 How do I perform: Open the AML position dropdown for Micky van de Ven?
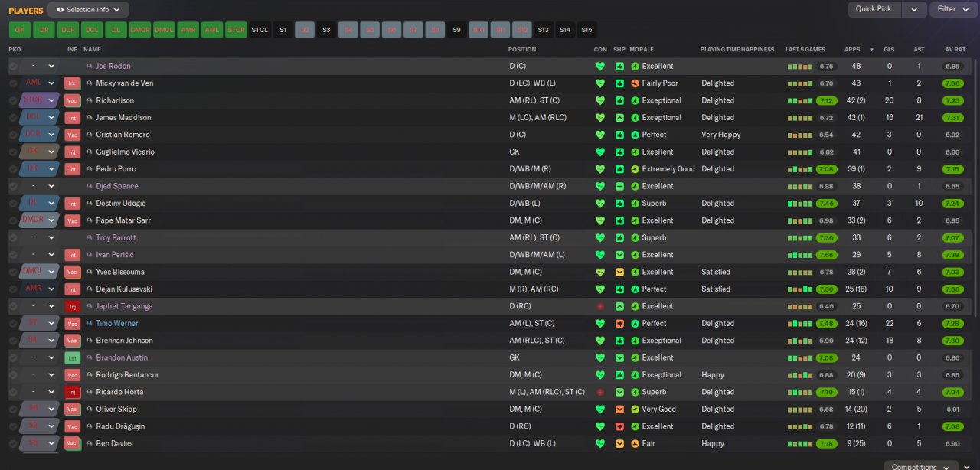click(40, 83)
